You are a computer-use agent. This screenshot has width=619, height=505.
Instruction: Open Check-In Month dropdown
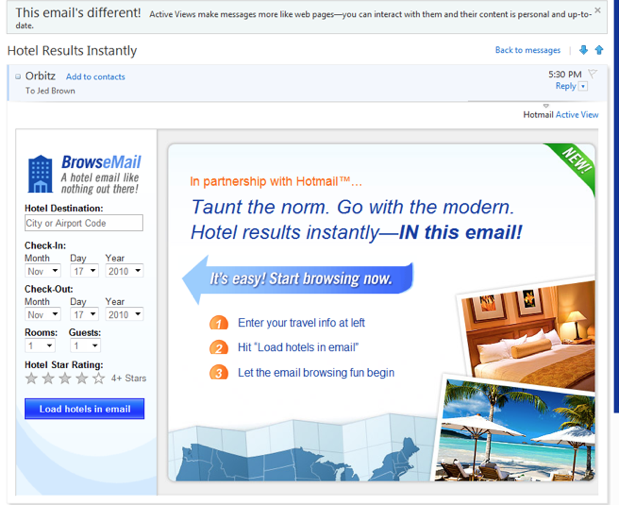(x=43, y=271)
